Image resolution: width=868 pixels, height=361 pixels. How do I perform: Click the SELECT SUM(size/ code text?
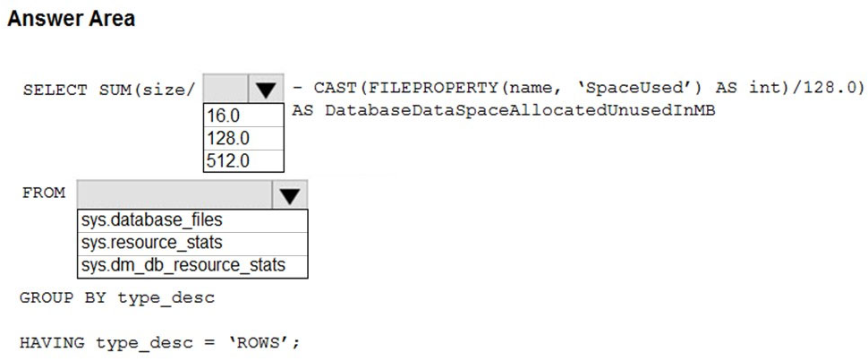coord(109,90)
